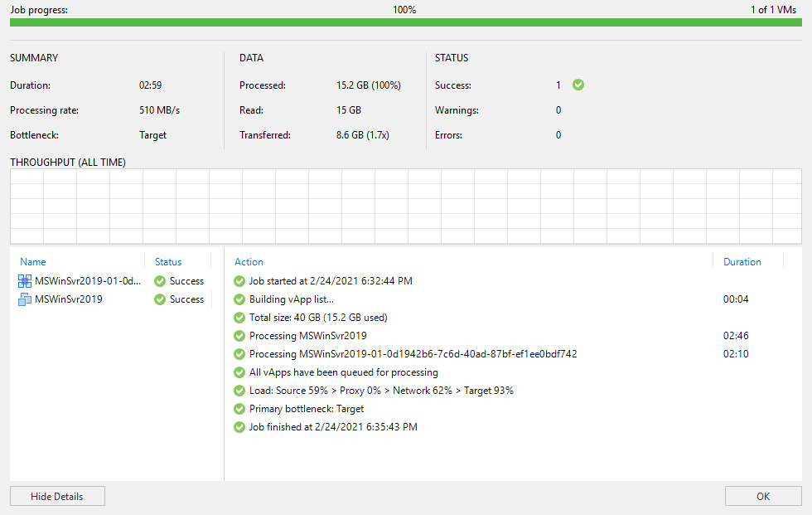Viewport: 812px width, 515px height.
Task: Click the 510 MB/s processing rate value
Action: tap(159, 109)
